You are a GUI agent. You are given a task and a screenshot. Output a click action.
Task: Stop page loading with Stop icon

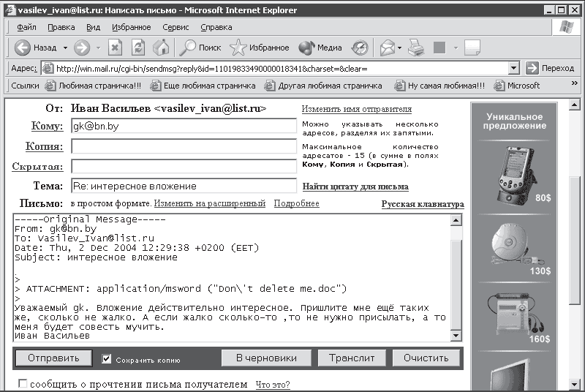[x=116, y=48]
